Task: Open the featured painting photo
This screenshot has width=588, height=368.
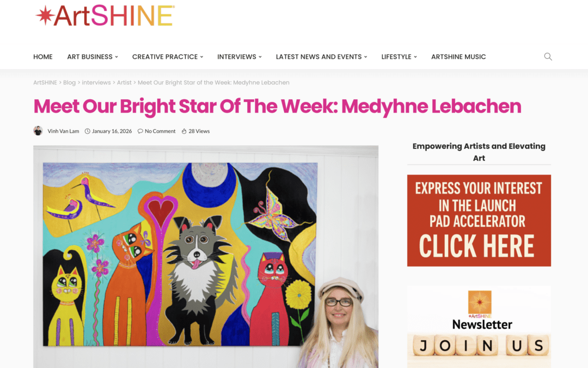Action: click(x=205, y=257)
